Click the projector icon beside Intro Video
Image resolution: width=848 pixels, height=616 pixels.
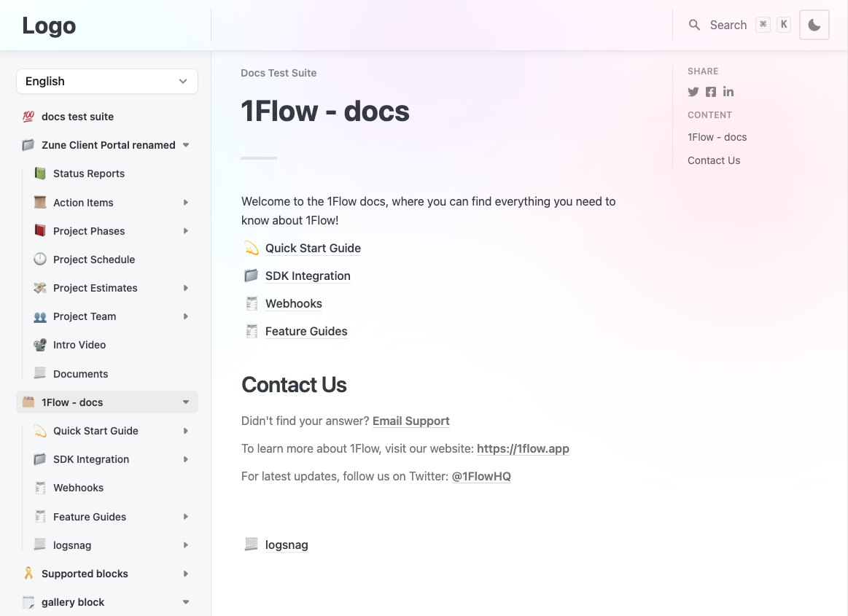[40, 345]
